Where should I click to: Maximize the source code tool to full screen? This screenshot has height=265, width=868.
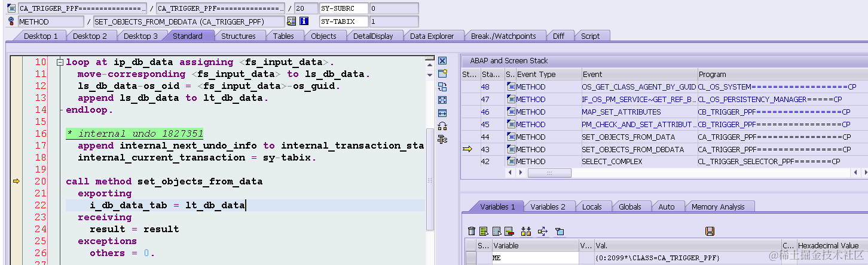click(x=442, y=100)
